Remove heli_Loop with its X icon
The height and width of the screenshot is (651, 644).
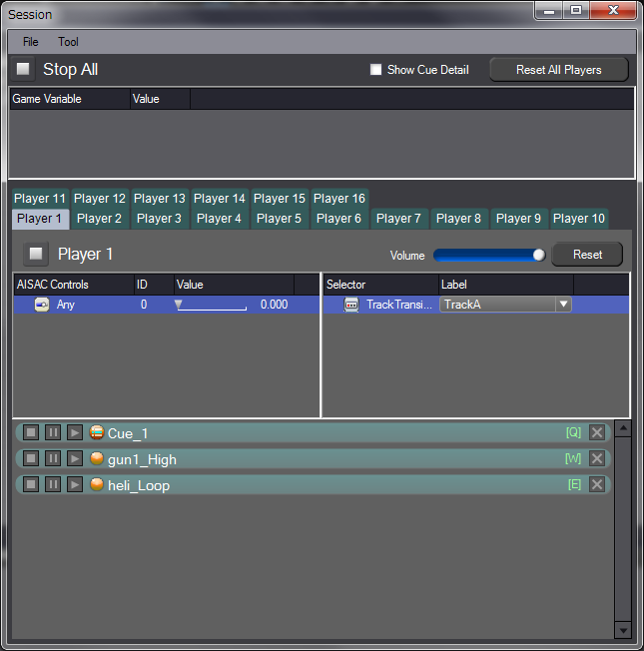coord(597,485)
